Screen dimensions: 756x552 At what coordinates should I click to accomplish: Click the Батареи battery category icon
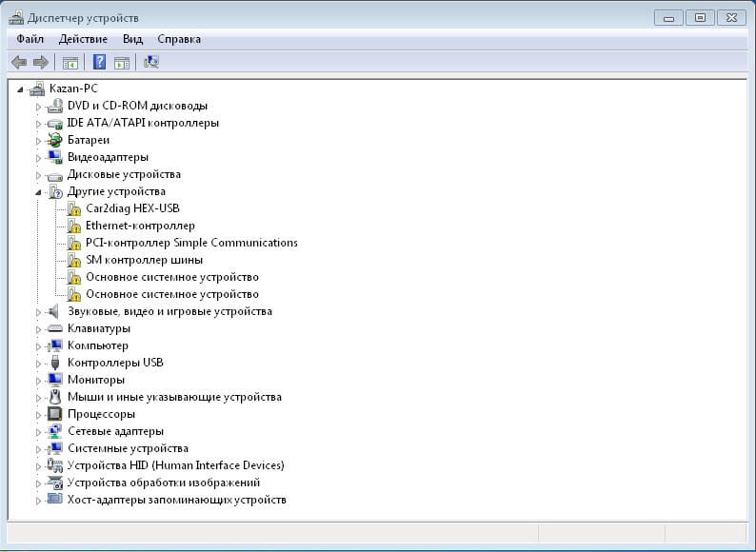tap(55, 140)
